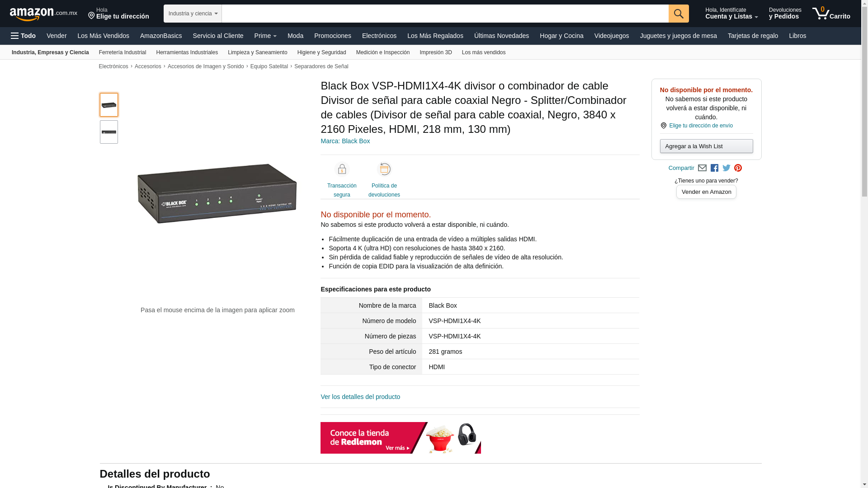
Task: Open the Todo hamburger menu
Action: (24, 36)
